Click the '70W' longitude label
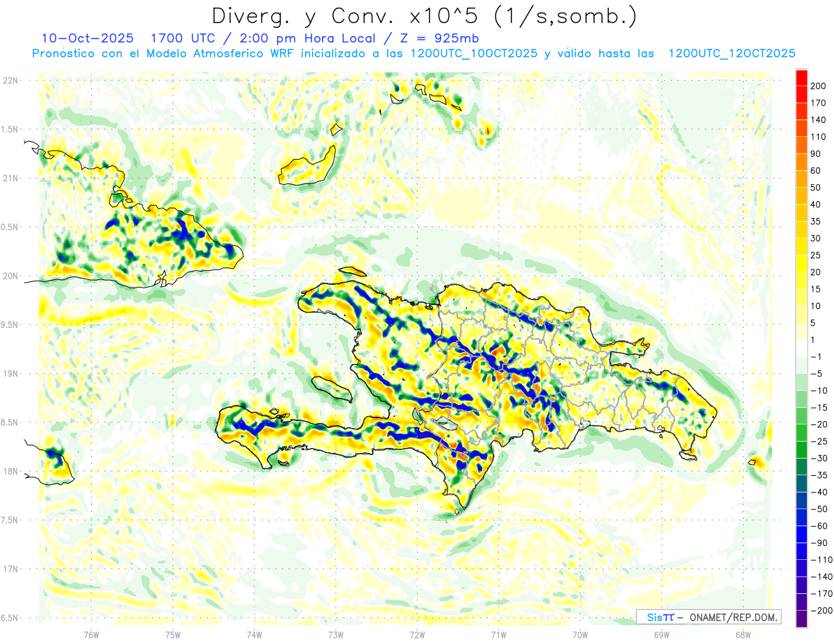 580,634
